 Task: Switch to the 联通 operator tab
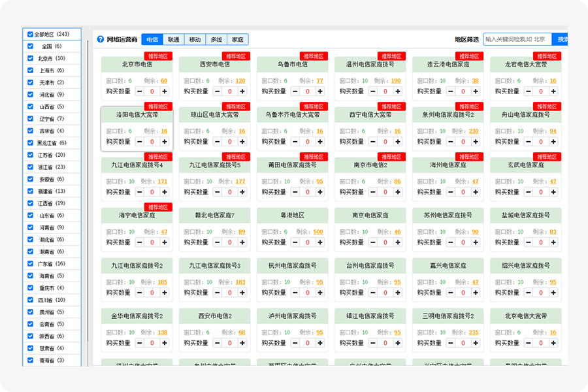pyautogui.click(x=174, y=40)
